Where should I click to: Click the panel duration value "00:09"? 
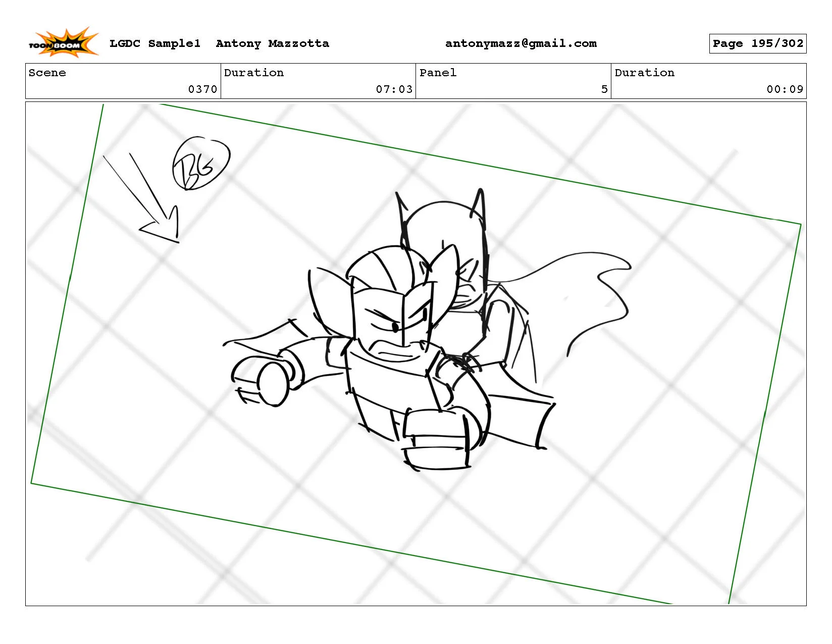point(785,89)
